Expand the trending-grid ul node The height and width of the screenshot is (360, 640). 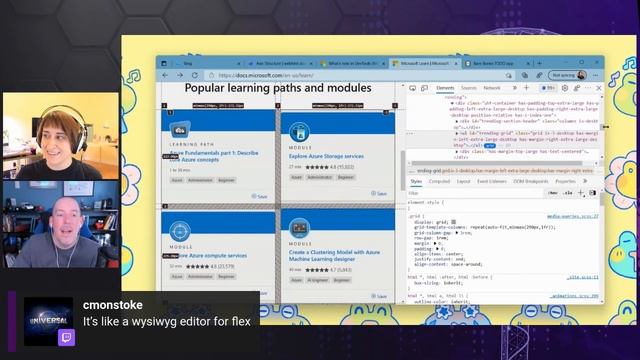tap(457, 133)
